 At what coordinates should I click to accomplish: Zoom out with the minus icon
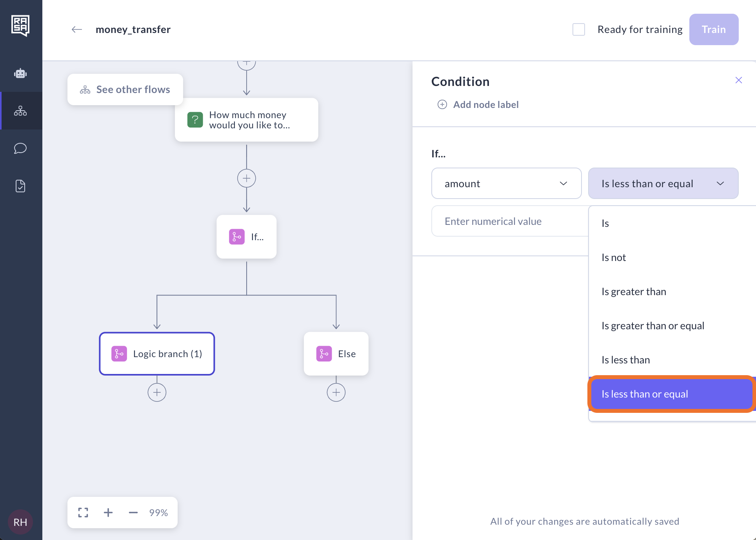coord(133,513)
